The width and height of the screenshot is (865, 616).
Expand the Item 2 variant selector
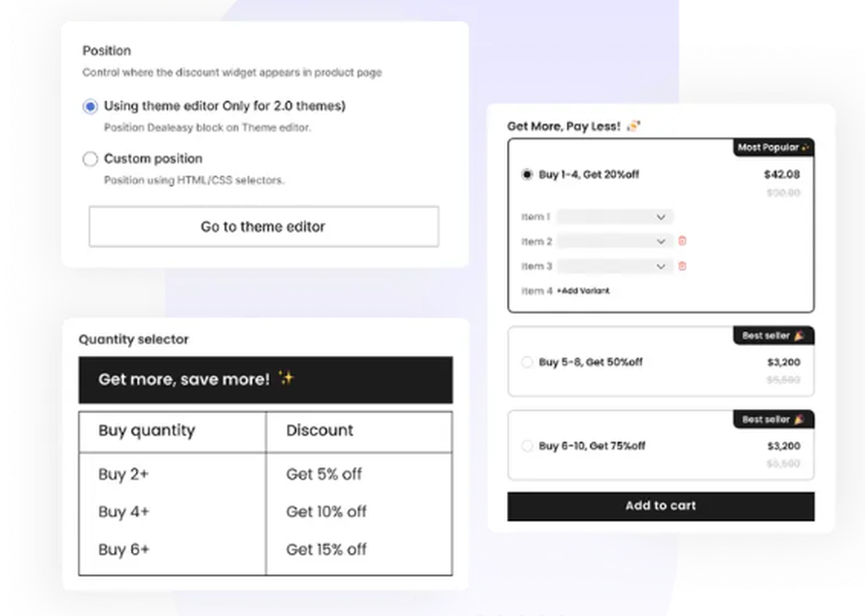(x=614, y=241)
